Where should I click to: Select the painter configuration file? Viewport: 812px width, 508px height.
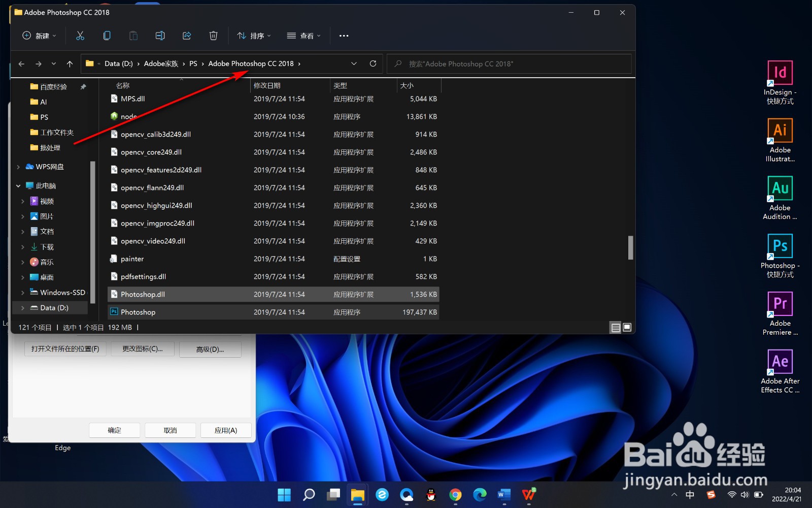click(273, 259)
